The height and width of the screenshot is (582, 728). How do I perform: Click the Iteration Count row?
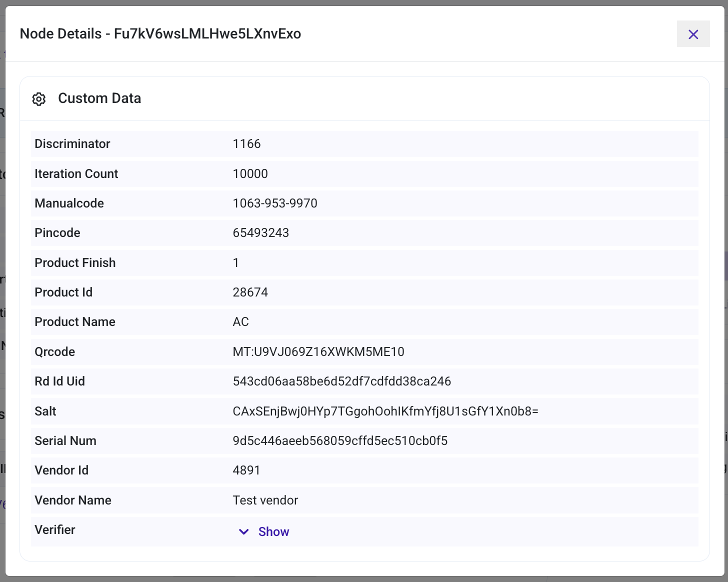point(250,173)
